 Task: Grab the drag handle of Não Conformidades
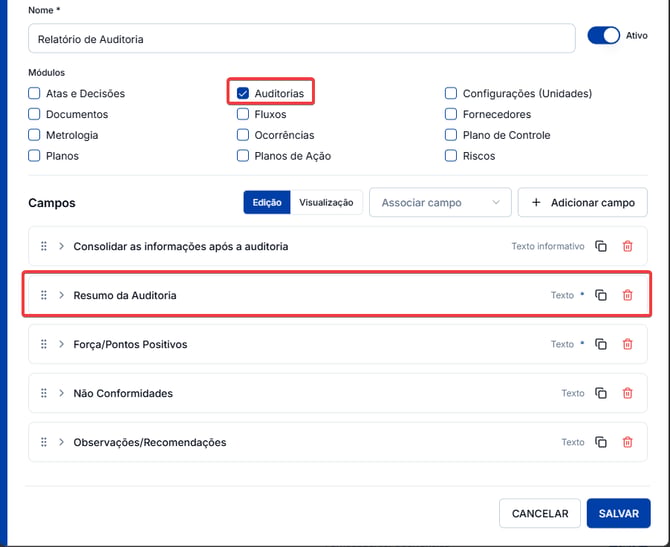tap(44, 393)
